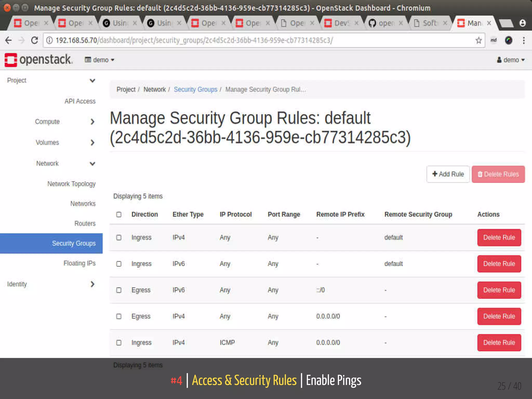Check the ICMP ingress rule checkbox
532x399 pixels.
click(119, 343)
